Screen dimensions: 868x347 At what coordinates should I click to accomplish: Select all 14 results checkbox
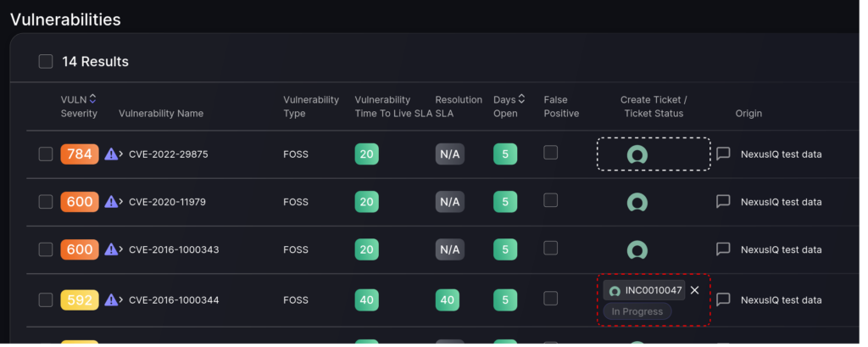tap(46, 62)
